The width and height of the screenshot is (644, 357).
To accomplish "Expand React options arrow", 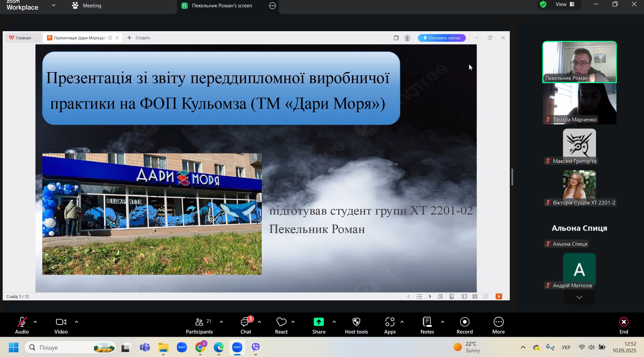I will point(293,322).
